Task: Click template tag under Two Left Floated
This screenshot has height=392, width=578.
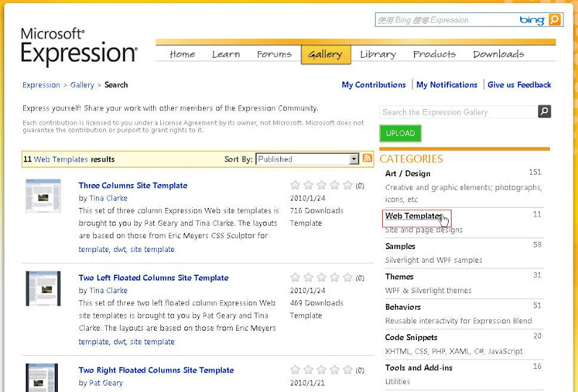Action: 94,341
